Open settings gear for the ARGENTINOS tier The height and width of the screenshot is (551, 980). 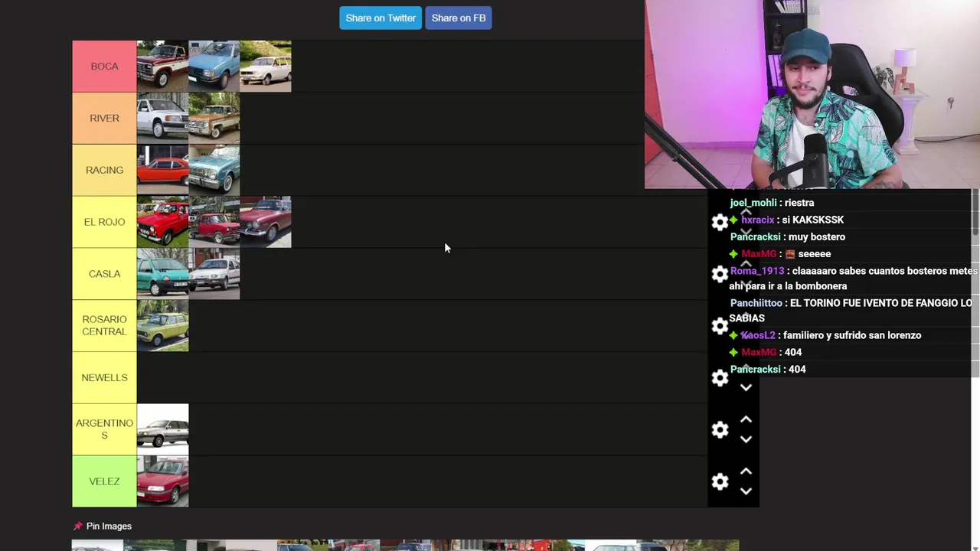click(x=720, y=430)
